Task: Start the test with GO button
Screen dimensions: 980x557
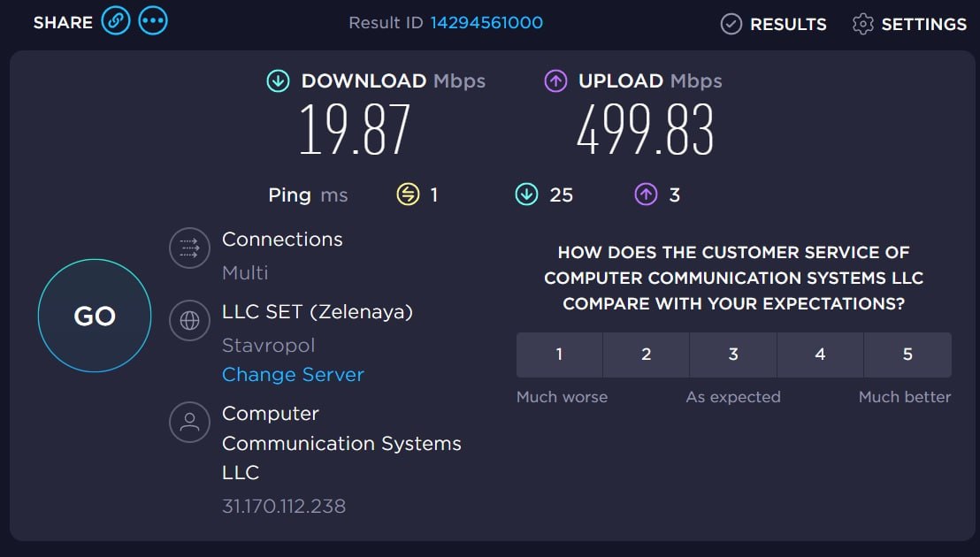Action: (x=95, y=316)
